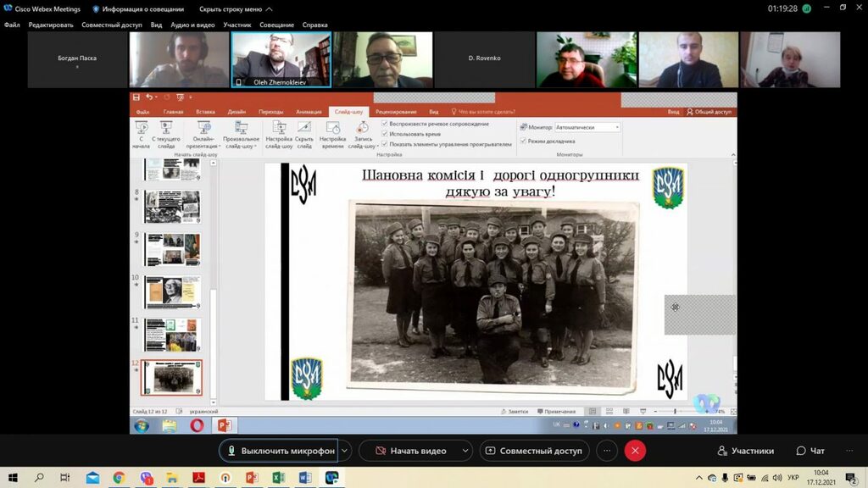The height and width of the screenshot is (488, 868).
Task: Open the 'Участники' panel
Action: pos(745,451)
